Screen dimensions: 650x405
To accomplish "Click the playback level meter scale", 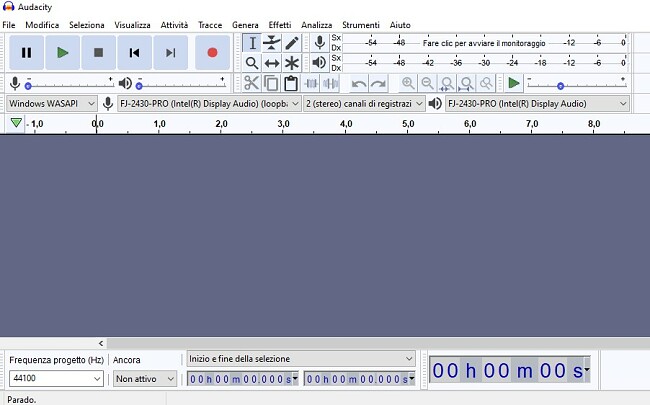I will pyautogui.click(x=485, y=63).
